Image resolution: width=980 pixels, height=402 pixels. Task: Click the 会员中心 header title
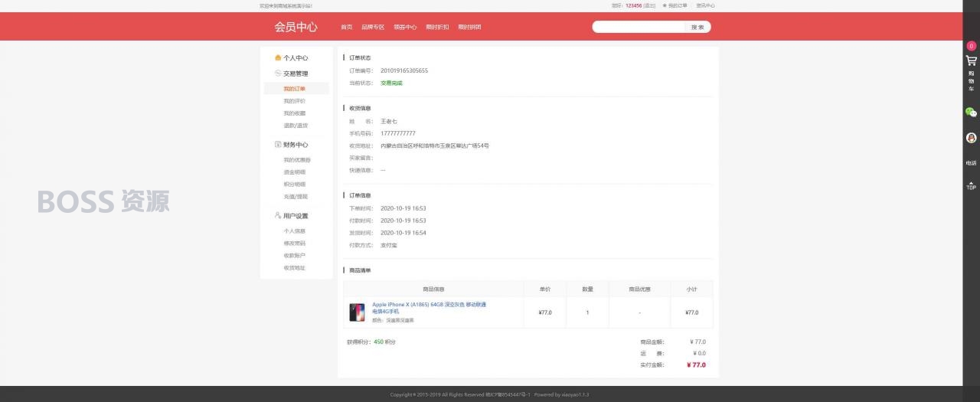tap(296, 27)
